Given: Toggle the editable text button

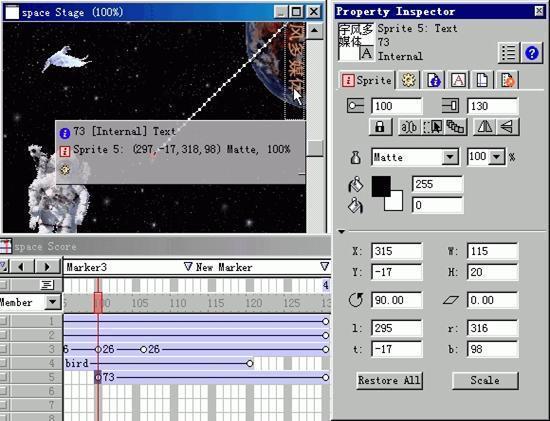Looking at the screenshot, I should [409, 127].
